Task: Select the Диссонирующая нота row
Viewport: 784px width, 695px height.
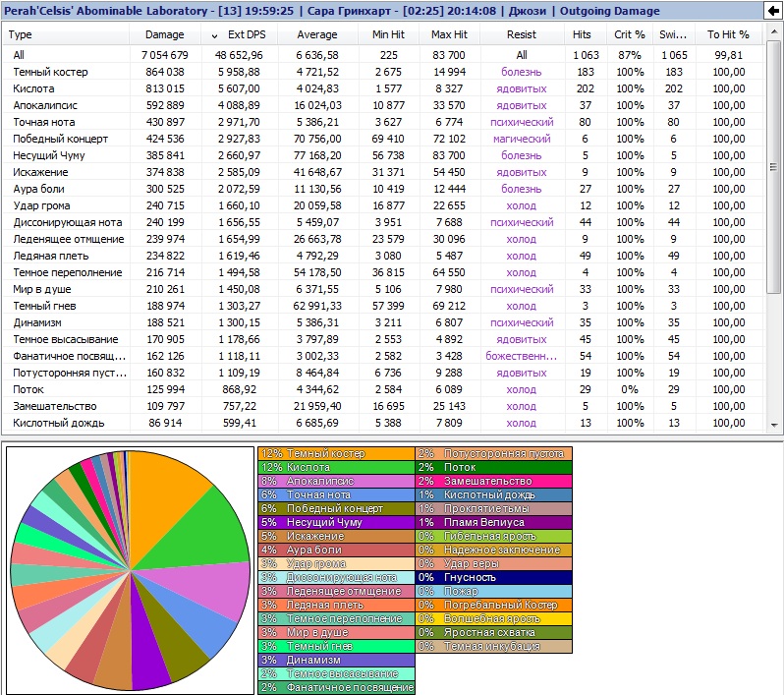Action: coord(383,222)
